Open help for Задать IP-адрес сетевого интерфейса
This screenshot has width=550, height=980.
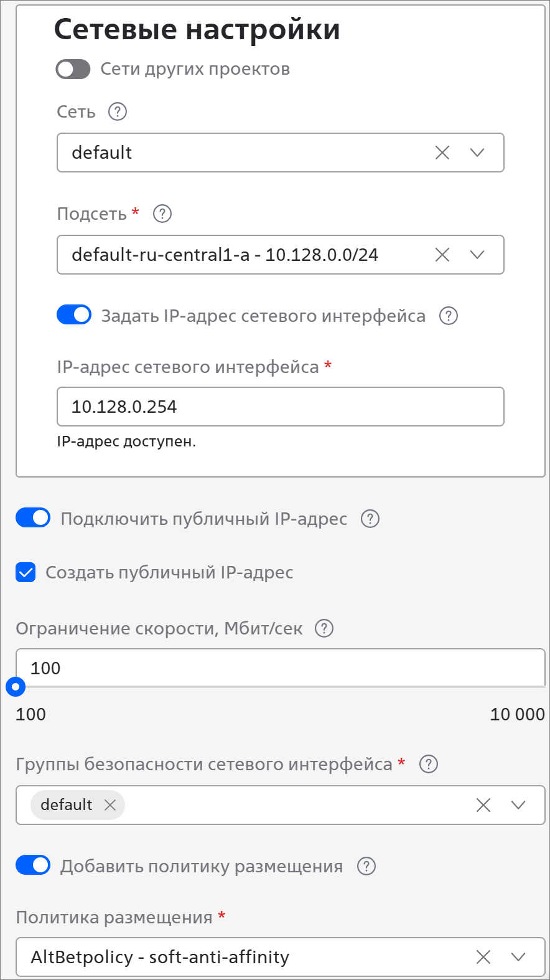[449, 316]
